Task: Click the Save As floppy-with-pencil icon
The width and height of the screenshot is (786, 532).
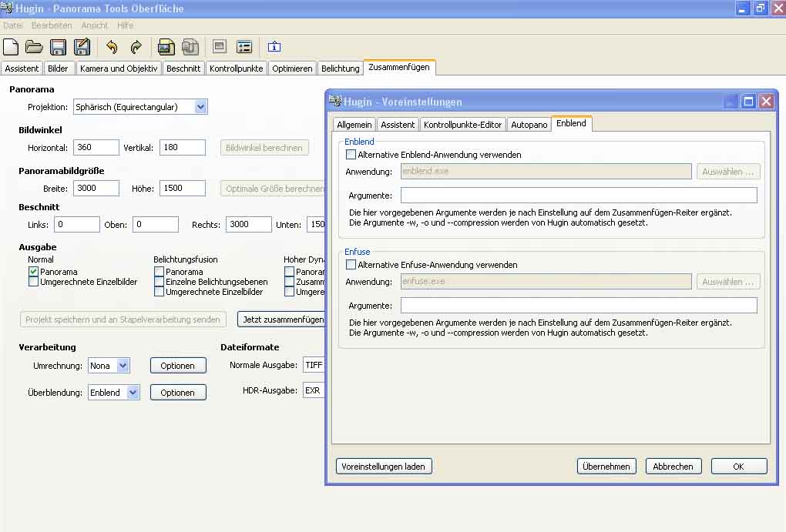Action: pos(82,47)
